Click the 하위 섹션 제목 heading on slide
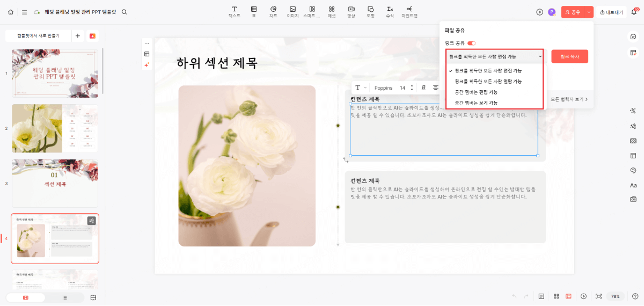Viewport: 644px width, 306px height. point(217,63)
